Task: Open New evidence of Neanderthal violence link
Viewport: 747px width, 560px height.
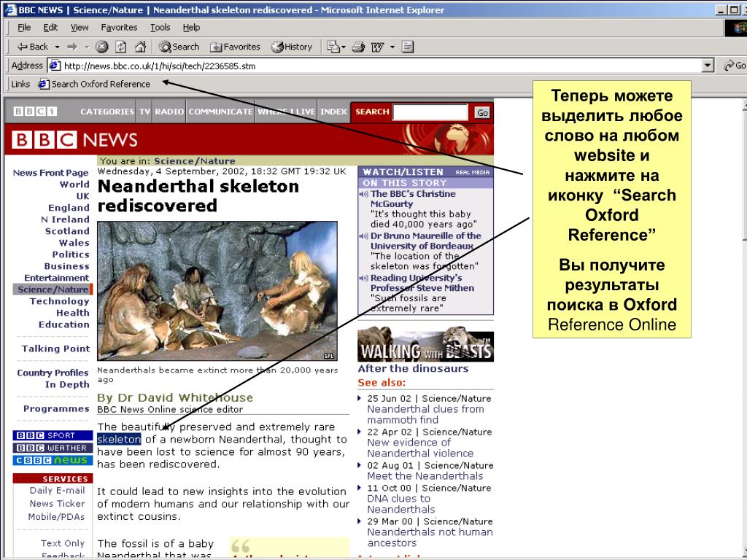Action: (x=420, y=448)
